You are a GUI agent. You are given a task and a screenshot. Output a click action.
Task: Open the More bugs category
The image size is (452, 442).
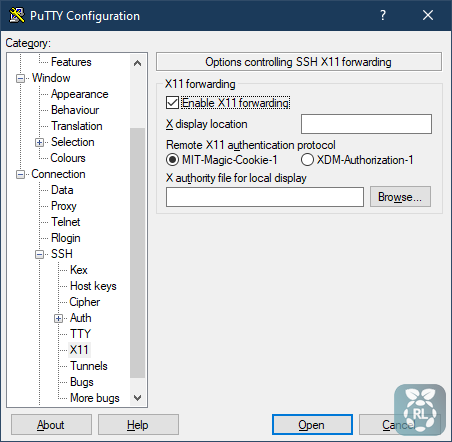(95, 398)
